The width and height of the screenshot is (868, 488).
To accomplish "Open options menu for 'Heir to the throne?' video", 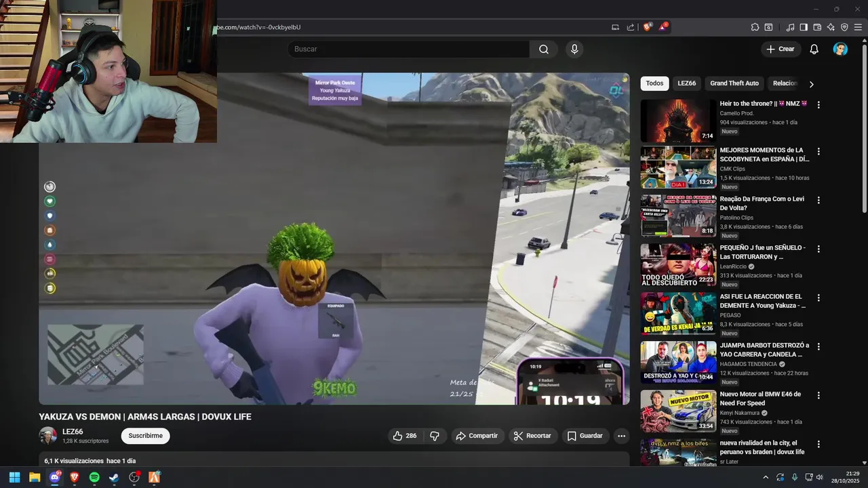I will (x=818, y=105).
